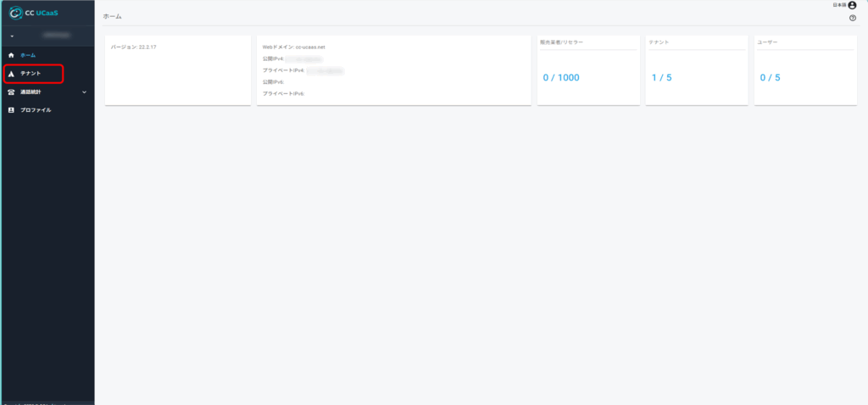
Task: Open the プロファイル menu item
Action: click(36, 110)
